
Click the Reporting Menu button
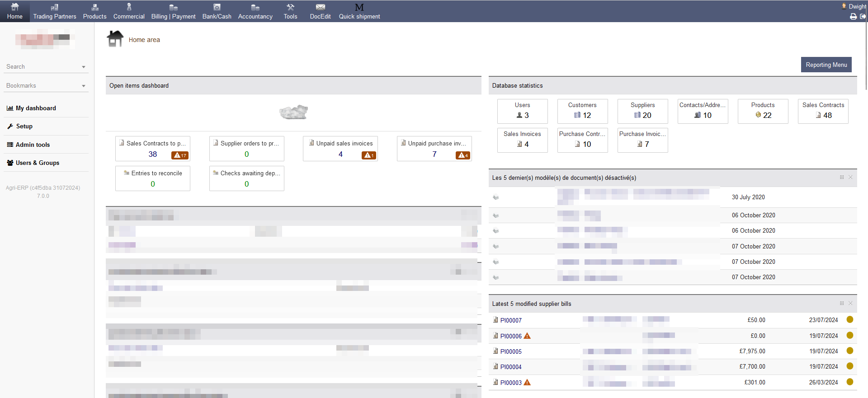pos(826,65)
